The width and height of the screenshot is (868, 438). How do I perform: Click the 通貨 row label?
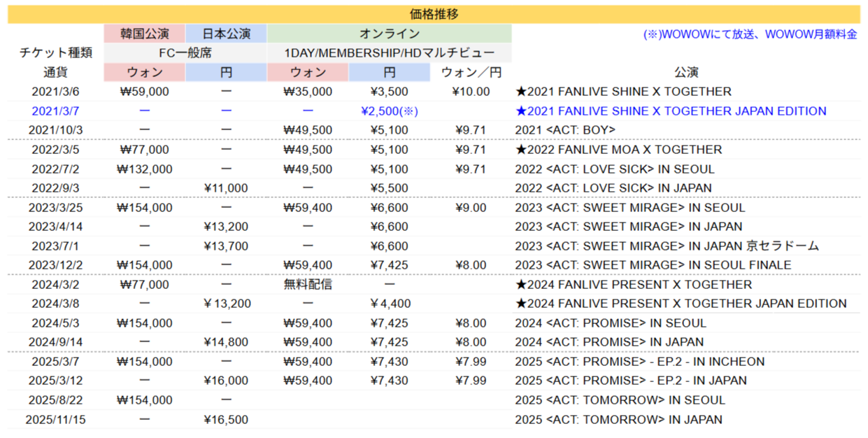pos(56,72)
